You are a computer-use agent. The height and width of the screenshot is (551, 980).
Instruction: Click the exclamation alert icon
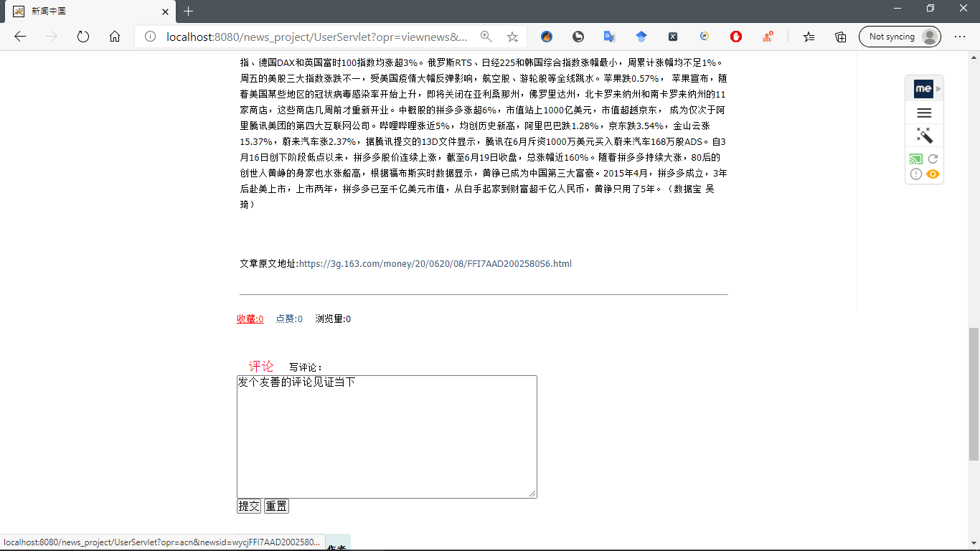coord(916,174)
